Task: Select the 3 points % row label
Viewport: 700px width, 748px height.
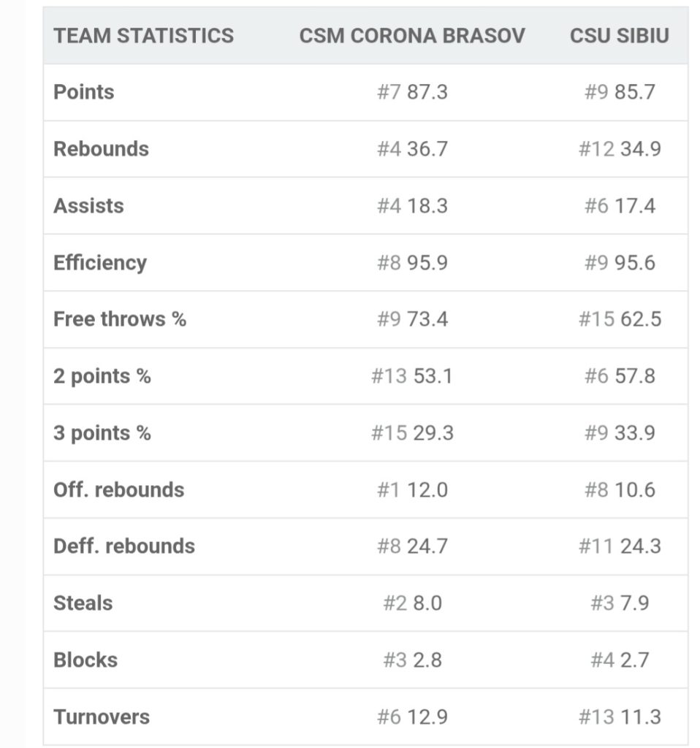Action: [x=102, y=433]
